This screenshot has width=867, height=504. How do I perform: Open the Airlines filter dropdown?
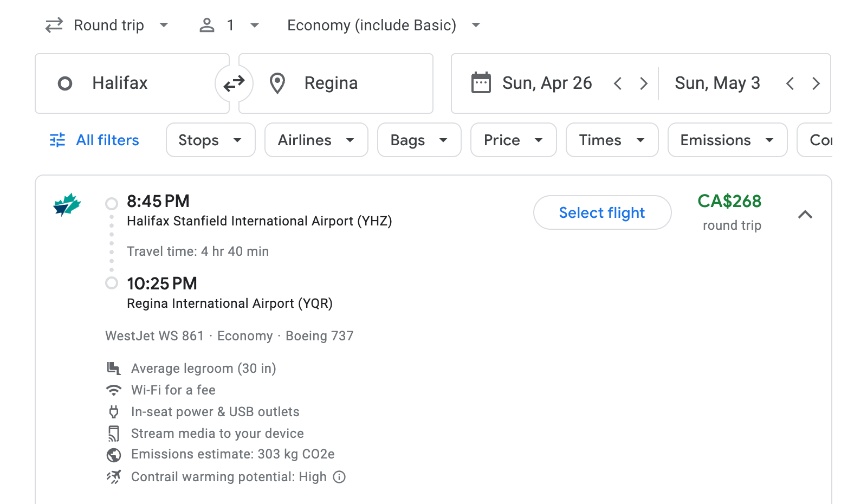316,140
